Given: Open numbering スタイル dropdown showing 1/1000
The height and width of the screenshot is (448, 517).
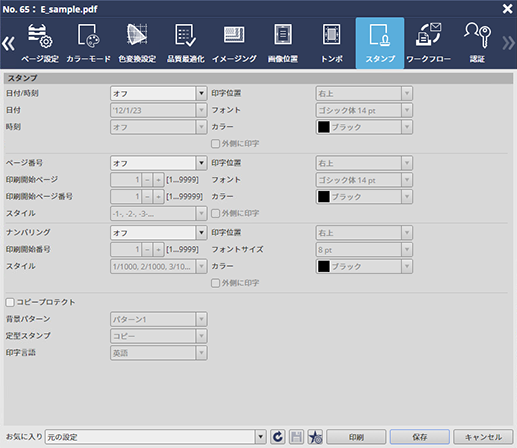Looking at the screenshot, I should (159, 267).
